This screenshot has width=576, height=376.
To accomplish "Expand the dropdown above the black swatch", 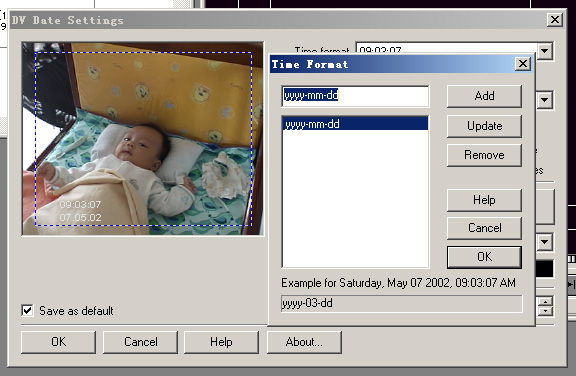I will 544,242.
